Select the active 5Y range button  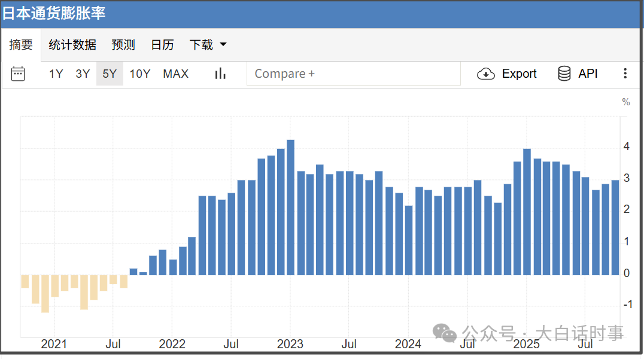coord(110,74)
